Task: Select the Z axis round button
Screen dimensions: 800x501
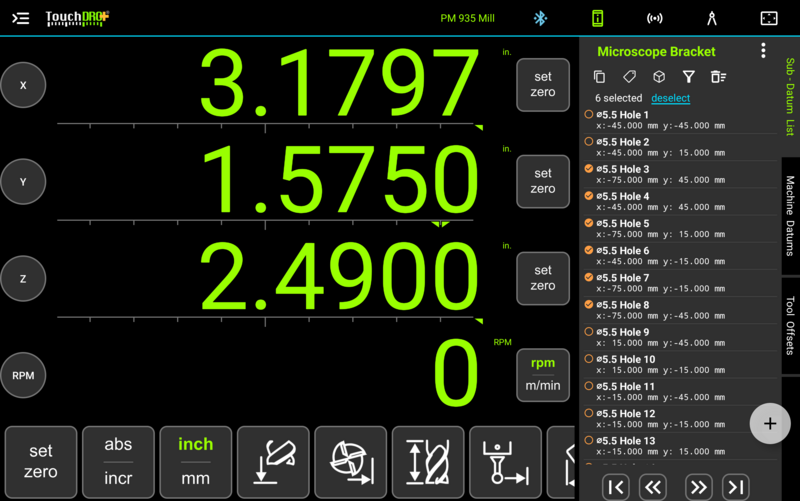Action: [x=23, y=279]
